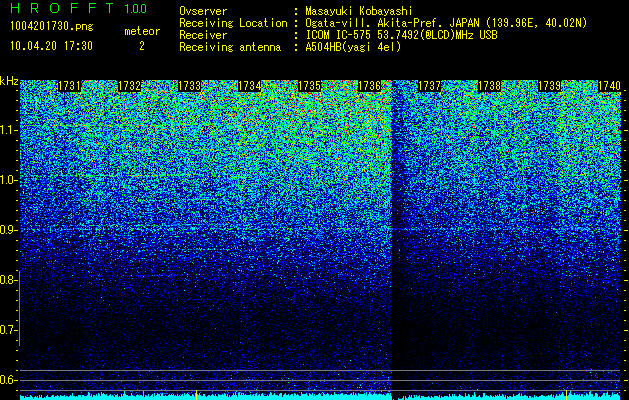The width and height of the screenshot is (629, 400).
Task: Click the 1735 time marker label
Action: point(310,86)
